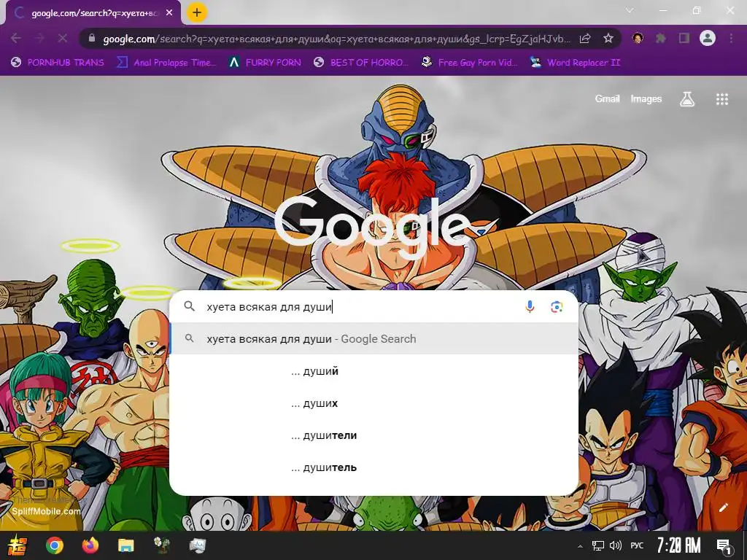747x560 pixels.
Task: Share this page via share icon
Action: (x=585, y=39)
